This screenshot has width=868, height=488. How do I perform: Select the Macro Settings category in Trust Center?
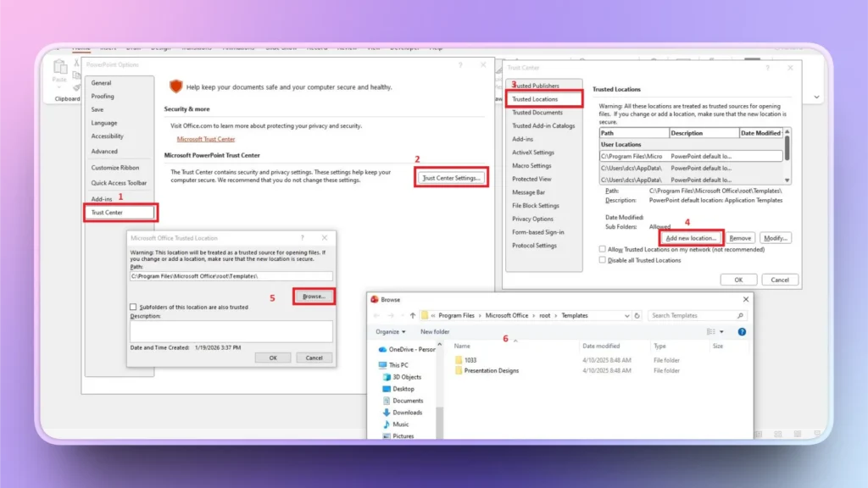click(x=533, y=165)
